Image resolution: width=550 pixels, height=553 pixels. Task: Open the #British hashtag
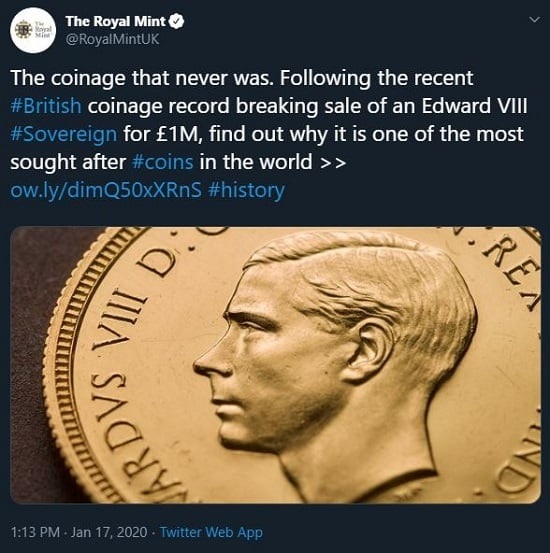46,106
